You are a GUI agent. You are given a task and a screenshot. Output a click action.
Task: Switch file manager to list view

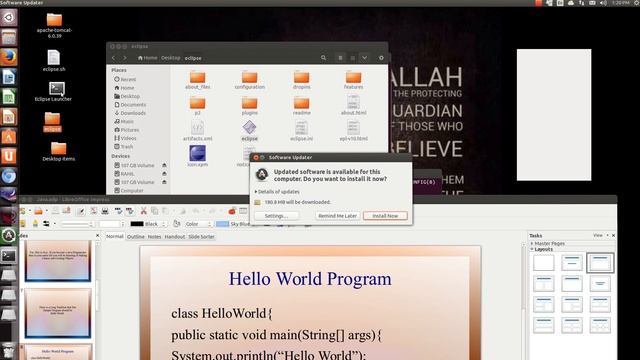[340, 58]
